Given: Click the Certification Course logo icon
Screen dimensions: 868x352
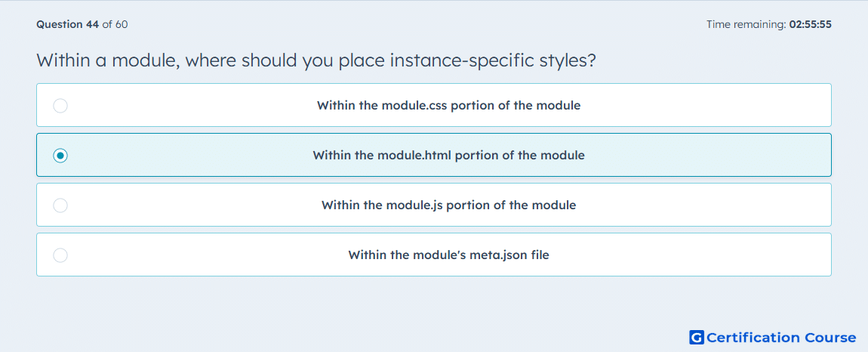Looking at the screenshot, I should point(697,337).
